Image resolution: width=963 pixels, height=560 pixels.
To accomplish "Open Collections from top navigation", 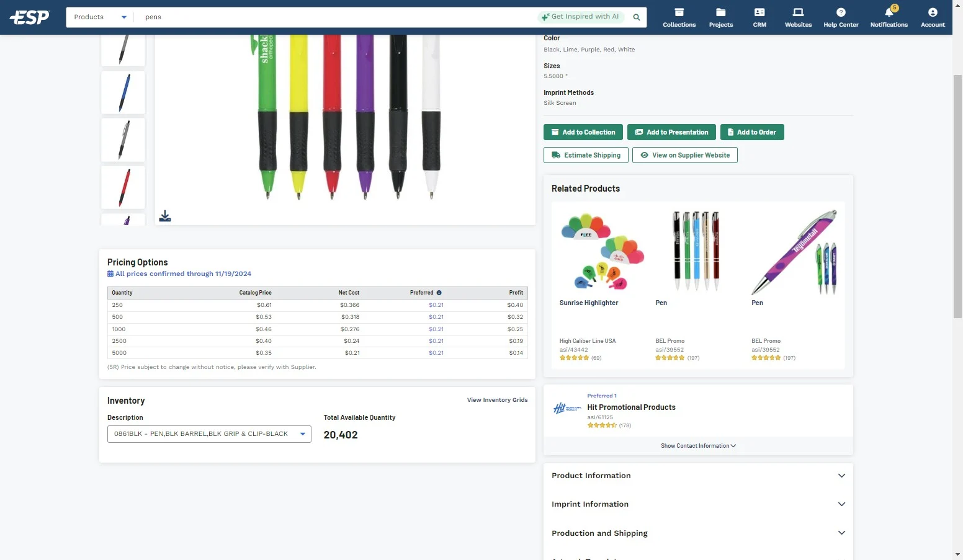I will click(x=679, y=17).
